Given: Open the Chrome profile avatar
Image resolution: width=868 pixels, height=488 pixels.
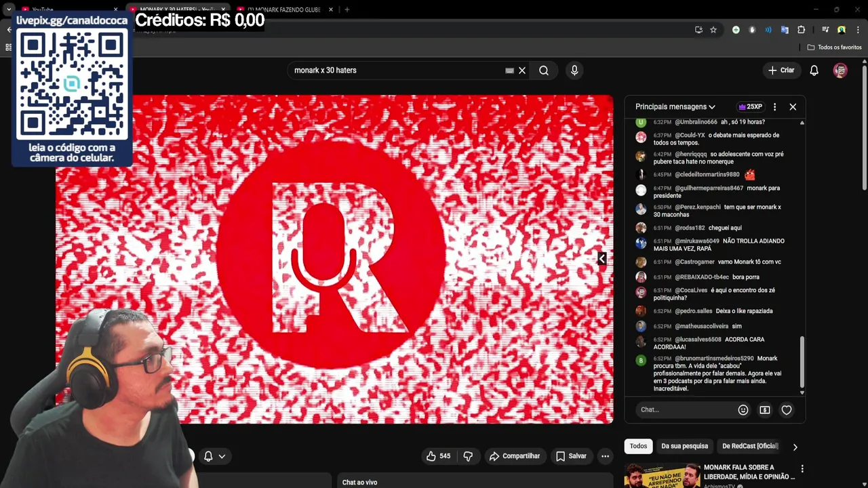Looking at the screenshot, I should point(842,30).
